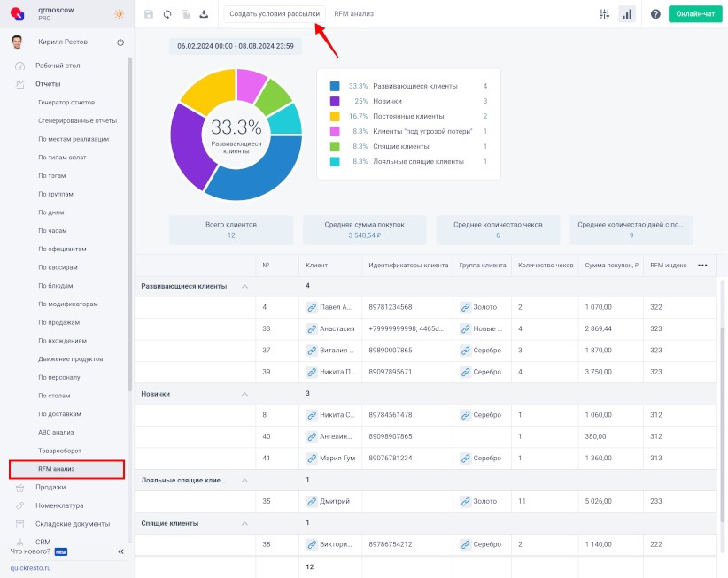Click the RFM анализ header tab
Screen dimensions: 728x578
click(353, 14)
